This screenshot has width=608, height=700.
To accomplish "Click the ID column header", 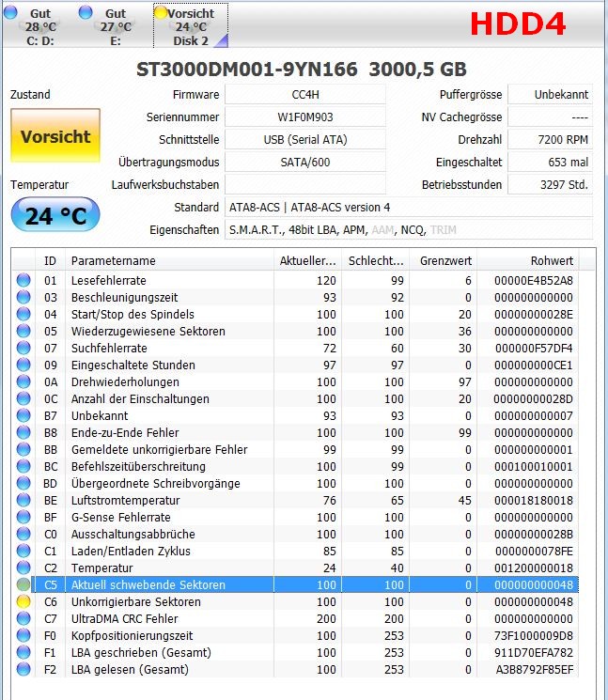I will 50,260.
